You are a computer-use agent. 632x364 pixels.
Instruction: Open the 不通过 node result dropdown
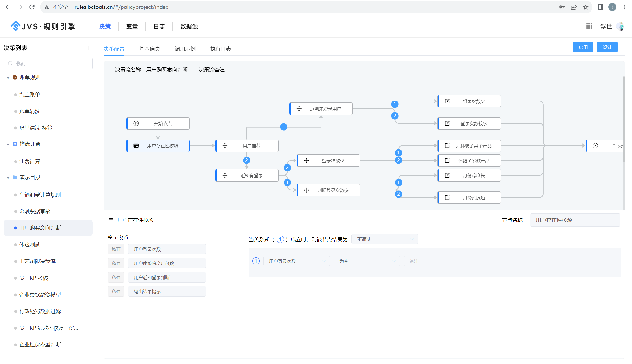(x=385, y=239)
